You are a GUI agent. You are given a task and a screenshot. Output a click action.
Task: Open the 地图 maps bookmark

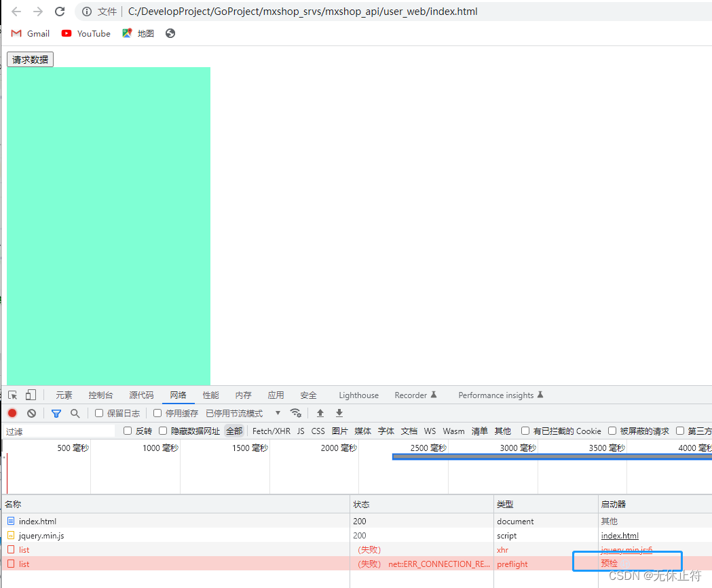tap(138, 34)
